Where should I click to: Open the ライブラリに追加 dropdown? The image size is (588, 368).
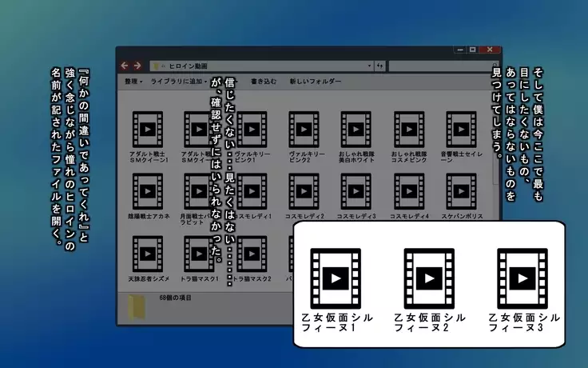tap(178, 82)
